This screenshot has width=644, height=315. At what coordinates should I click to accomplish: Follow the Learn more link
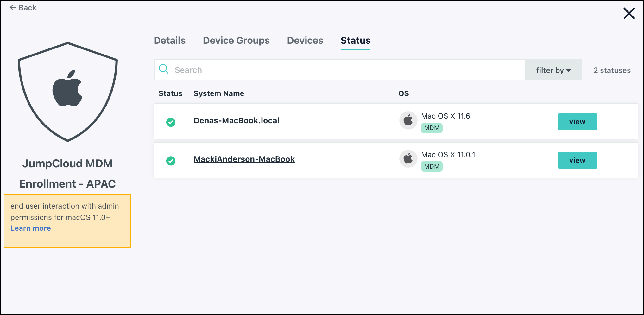click(x=31, y=228)
